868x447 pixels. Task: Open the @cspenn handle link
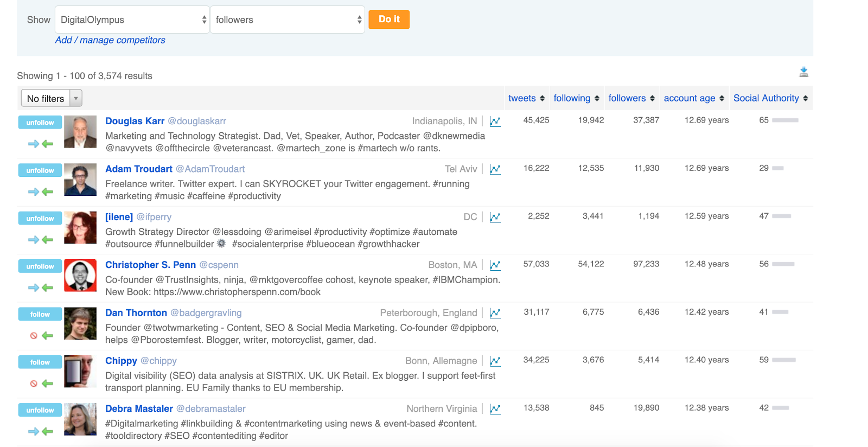point(219,265)
